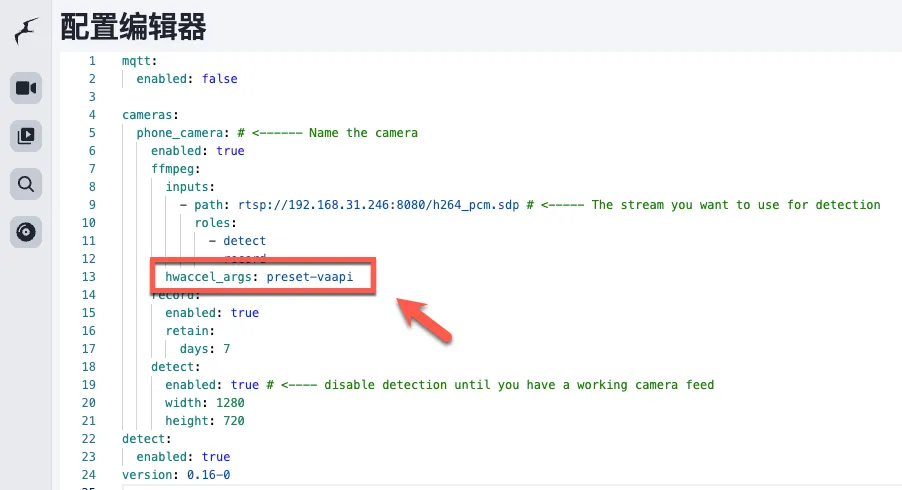Click the phone_camera enabled true value

click(230, 150)
